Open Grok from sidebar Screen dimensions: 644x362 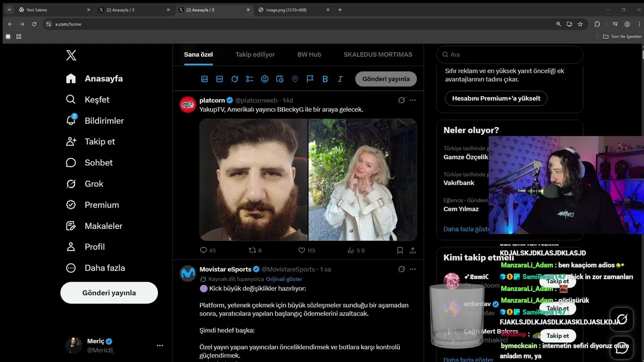(x=85, y=184)
